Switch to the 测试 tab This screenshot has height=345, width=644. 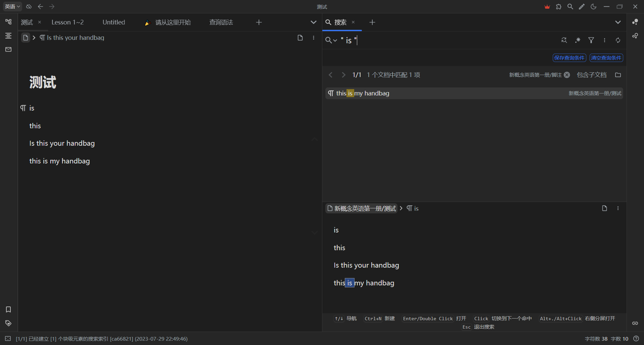pos(27,22)
